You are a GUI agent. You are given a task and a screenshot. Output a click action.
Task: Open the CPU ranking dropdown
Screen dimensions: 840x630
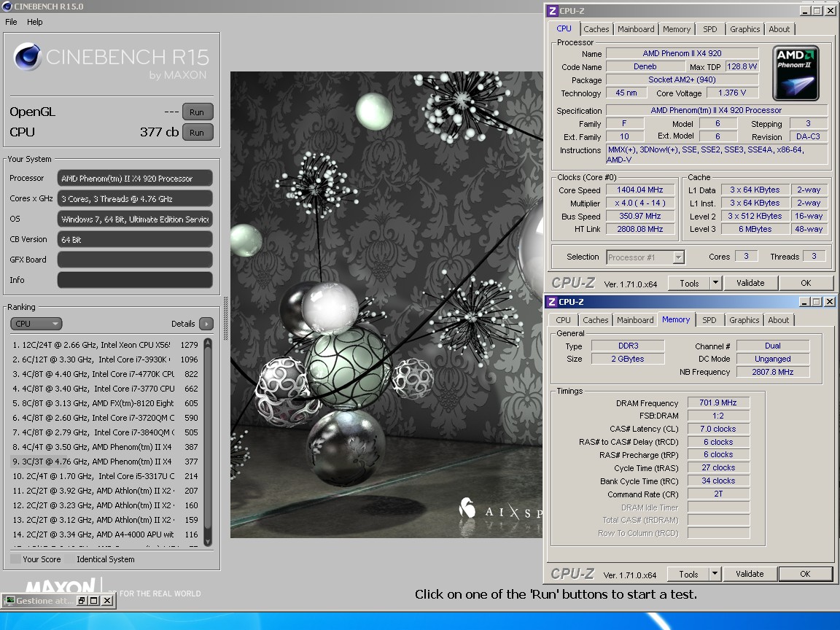pos(36,324)
